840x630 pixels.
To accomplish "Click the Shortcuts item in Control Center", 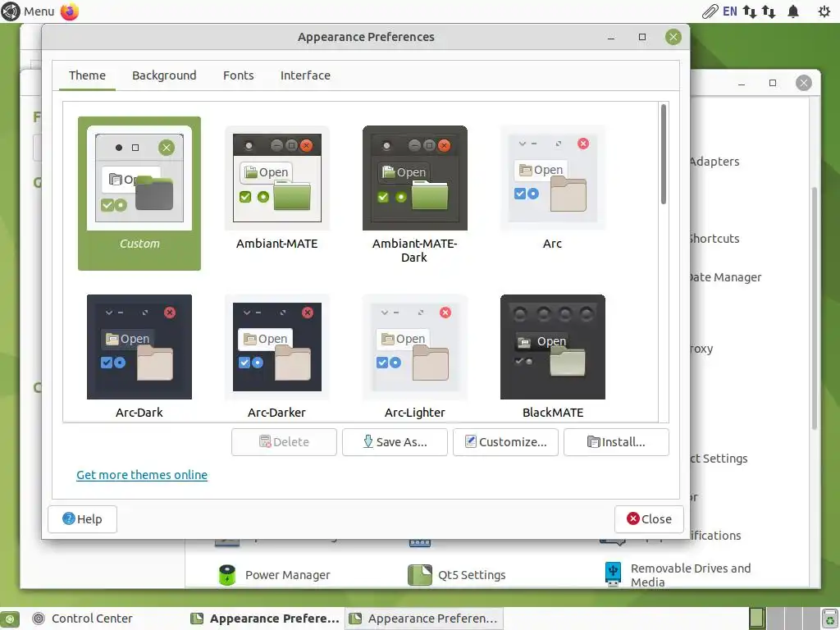I will pyautogui.click(x=714, y=239).
